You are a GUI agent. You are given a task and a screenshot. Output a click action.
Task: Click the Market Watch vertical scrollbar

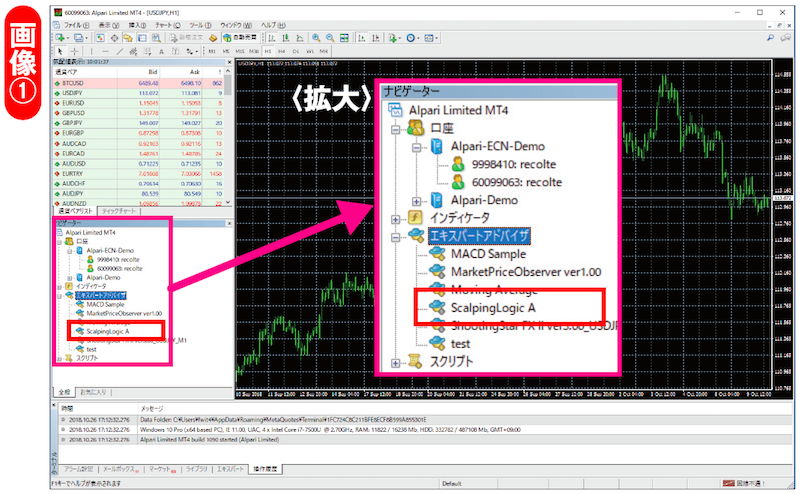tap(228, 135)
